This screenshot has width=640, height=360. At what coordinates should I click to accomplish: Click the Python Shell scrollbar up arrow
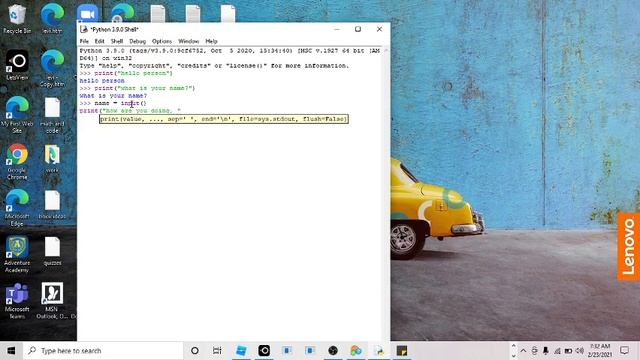386,50
